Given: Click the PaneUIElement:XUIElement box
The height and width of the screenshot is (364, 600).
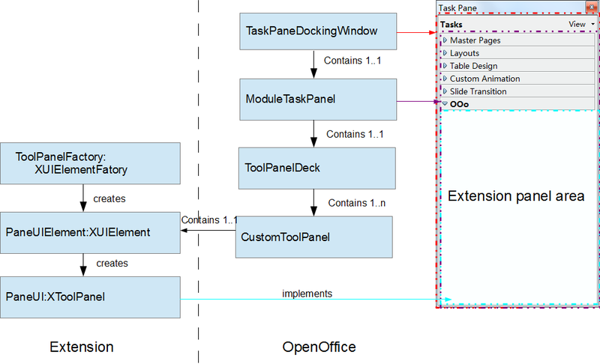Looking at the screenshot, I should 90,233.
